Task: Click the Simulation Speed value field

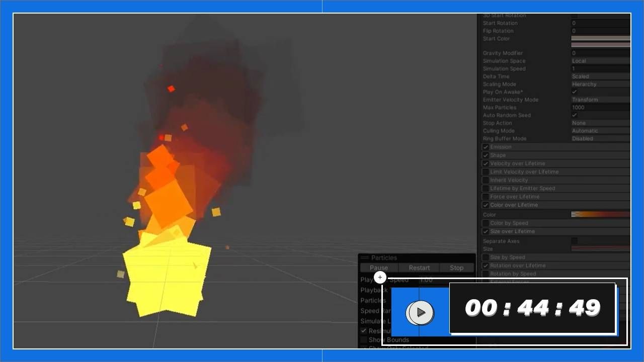Action: 601,69
